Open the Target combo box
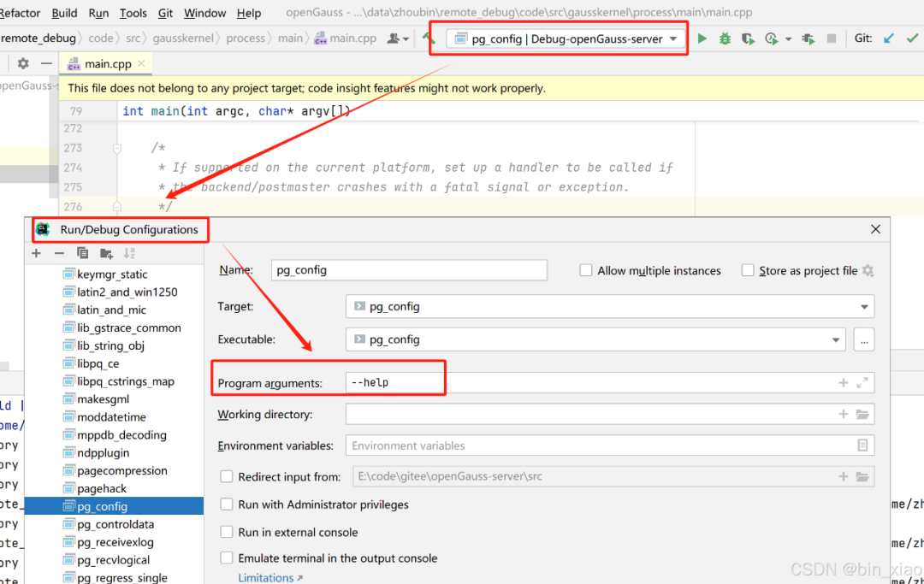 (x=610, y=306)
